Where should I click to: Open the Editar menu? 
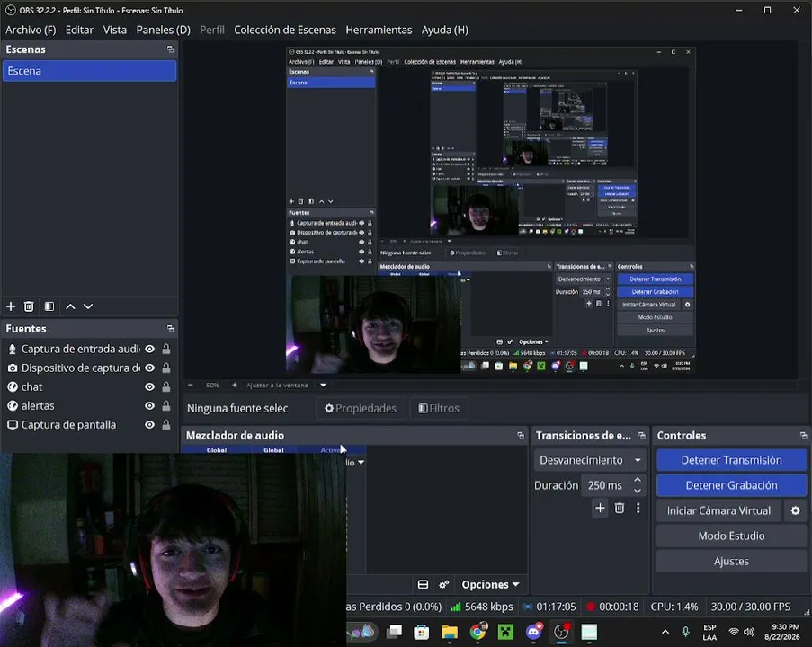click(79, 30)
